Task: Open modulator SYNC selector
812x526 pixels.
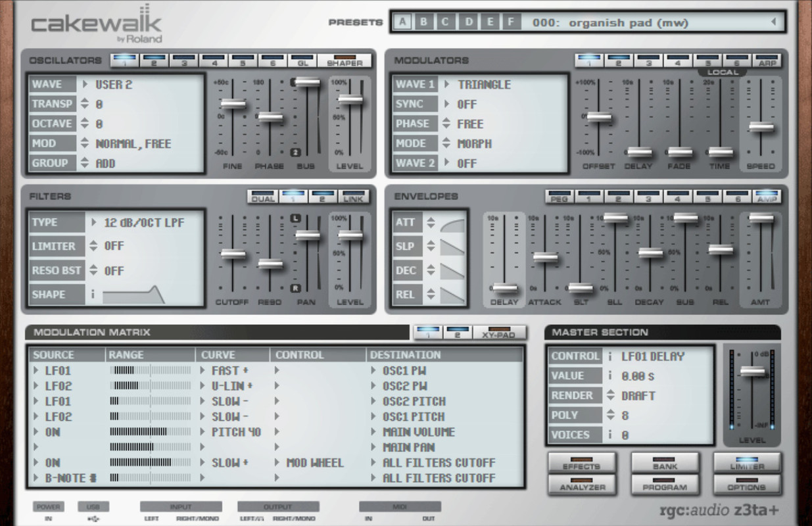Action: click(x=447, y=104)
